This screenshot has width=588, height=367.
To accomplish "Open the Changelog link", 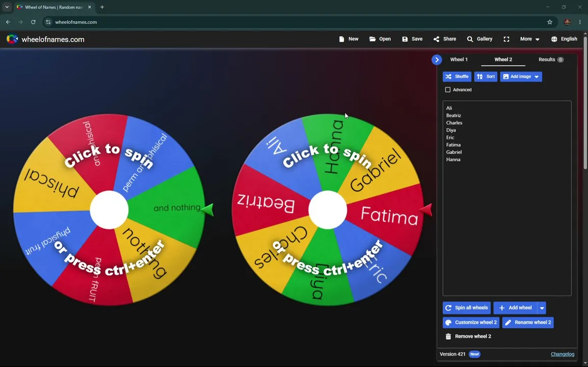I will 562,354.
